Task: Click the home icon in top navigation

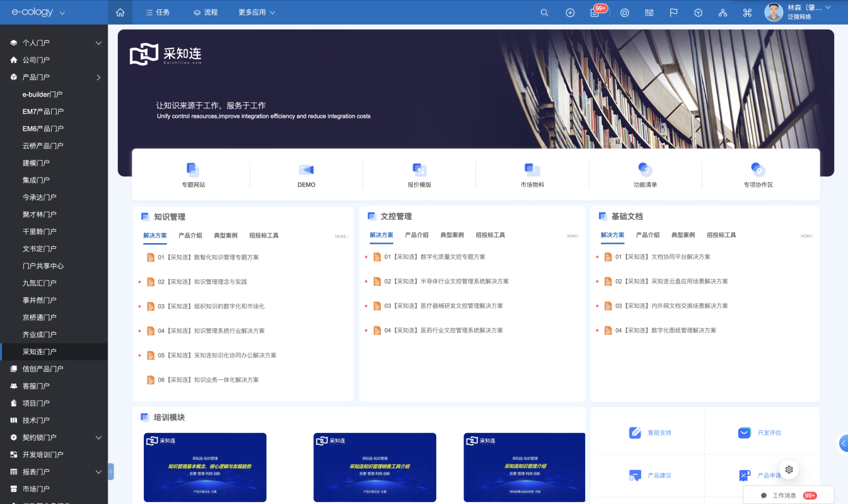Action: pos(120,13)
